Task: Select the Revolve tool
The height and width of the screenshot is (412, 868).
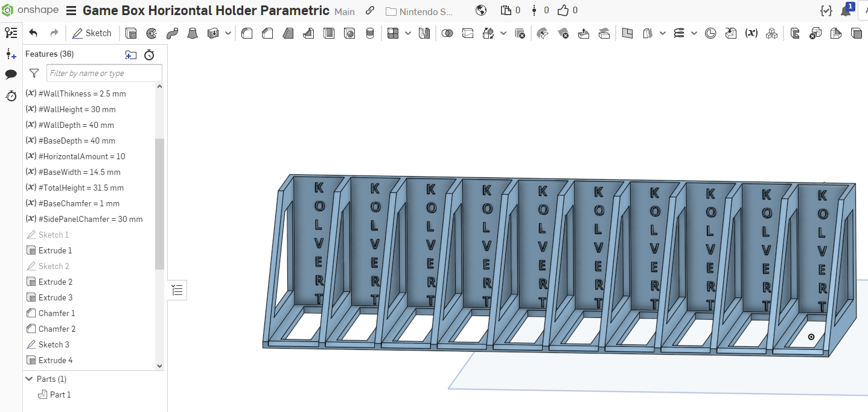Action: coord(151,33)
